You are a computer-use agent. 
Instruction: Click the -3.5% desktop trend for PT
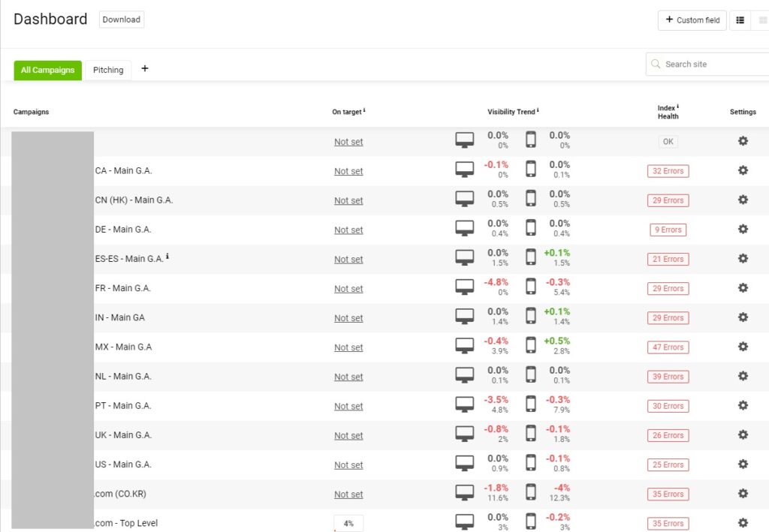[496, 400]
